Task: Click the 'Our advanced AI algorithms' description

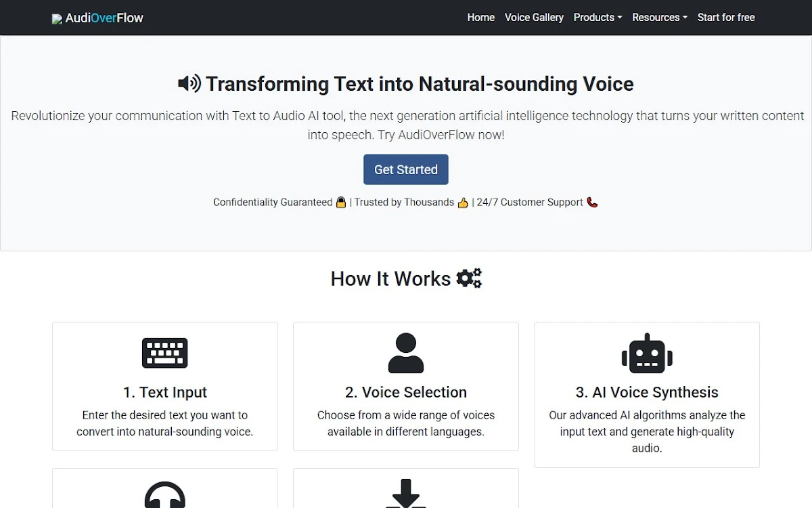Action: [647, 431]
